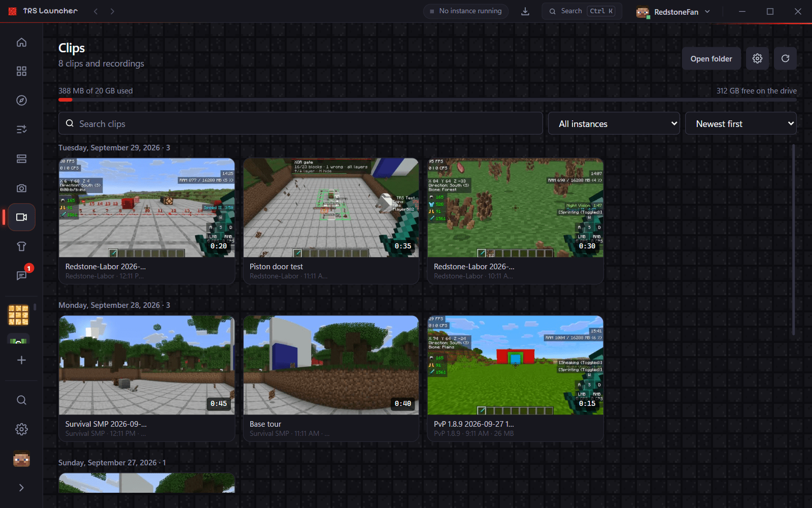Open the PvP 1.8.9 clip thumbnail
Viewport: 812px width, 508px height.
click(x=515, y=365)
